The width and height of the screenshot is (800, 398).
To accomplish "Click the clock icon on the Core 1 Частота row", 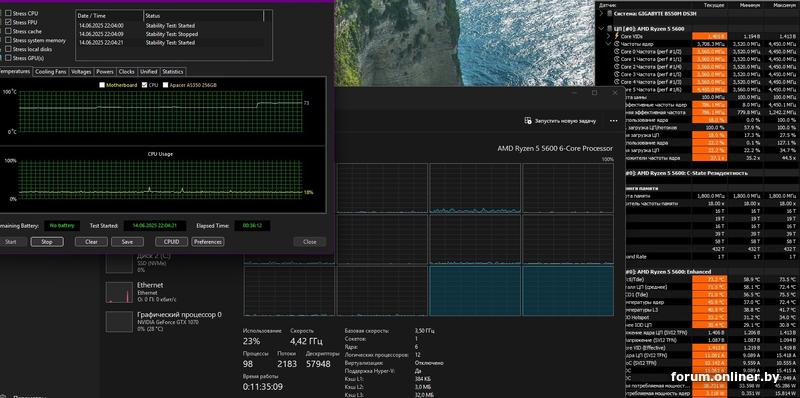I will click(617, 59).
